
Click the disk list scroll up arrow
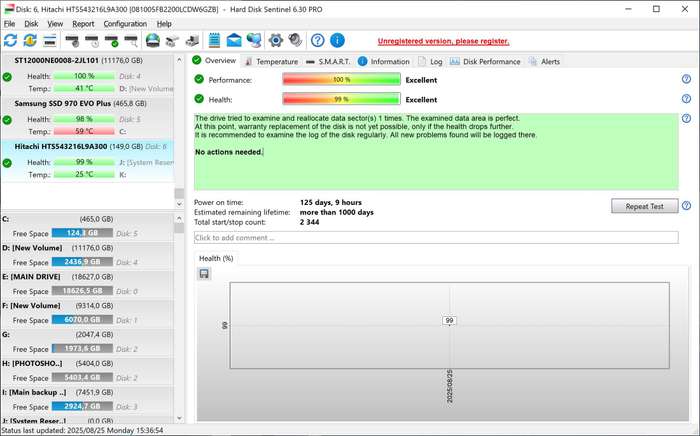[x=179, y=59]
